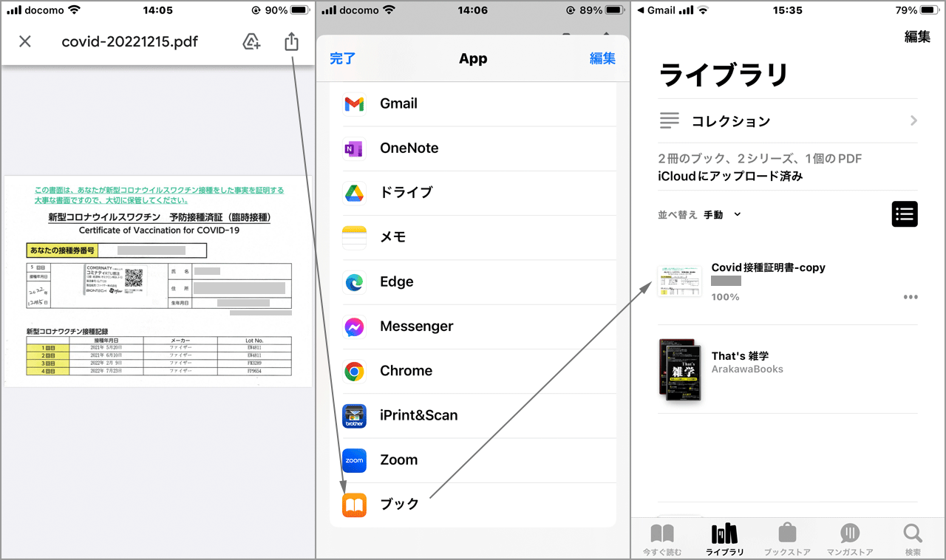
Task: Switch to ライブラリ tab
Action: click(x=724, y=539)
